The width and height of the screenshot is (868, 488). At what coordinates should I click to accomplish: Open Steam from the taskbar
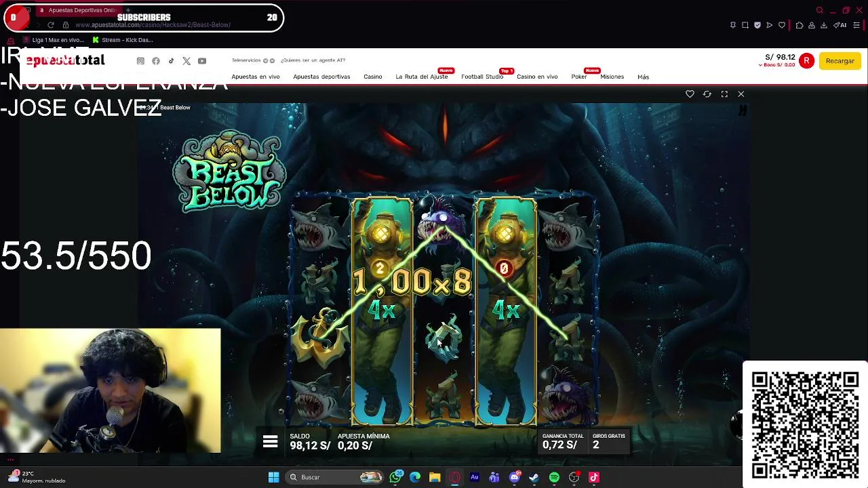point(534,477)
